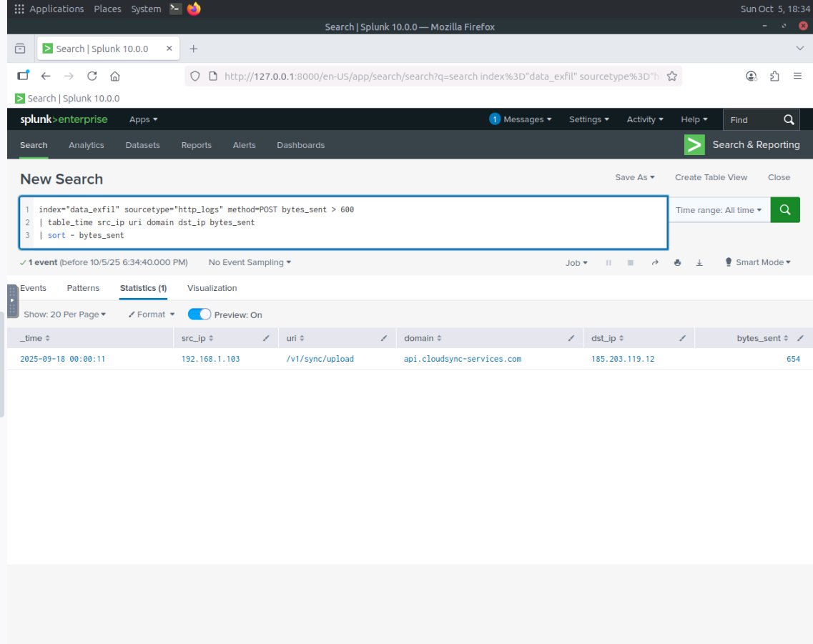Export results with download icon
The width and height of the screenshot is (813, 644).
[699, 263]
